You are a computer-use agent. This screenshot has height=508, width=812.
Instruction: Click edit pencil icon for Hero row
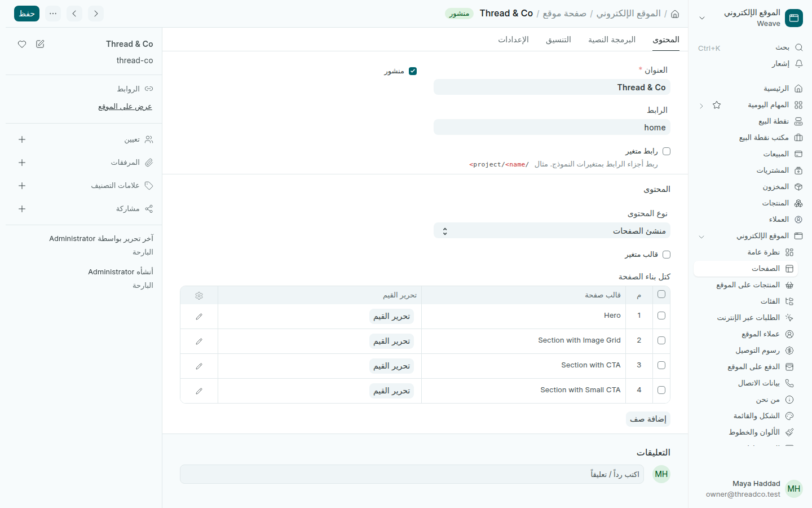[199, 317]
